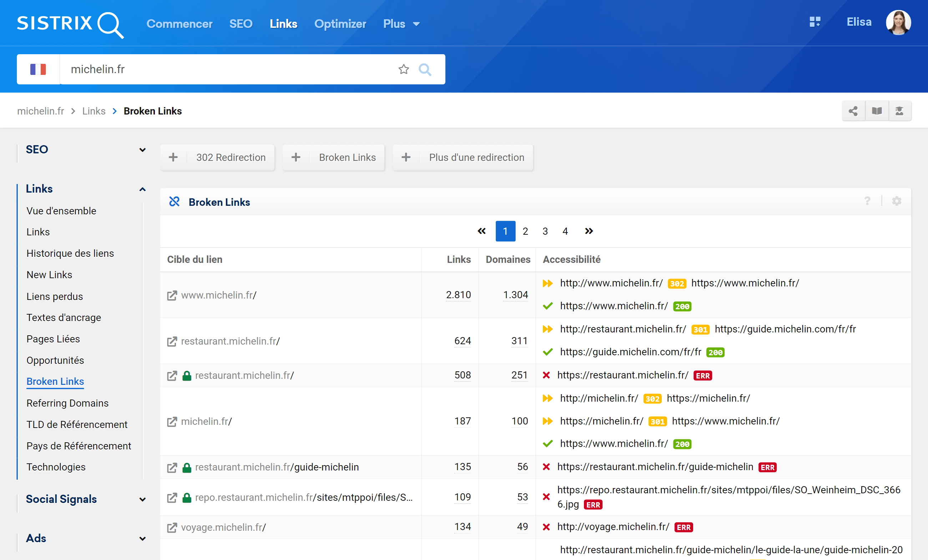The width and height of the screenshot is (928, 560).
Task: Click the broken chain icon beside Broken Links title
Action: [x=175, y=202]
